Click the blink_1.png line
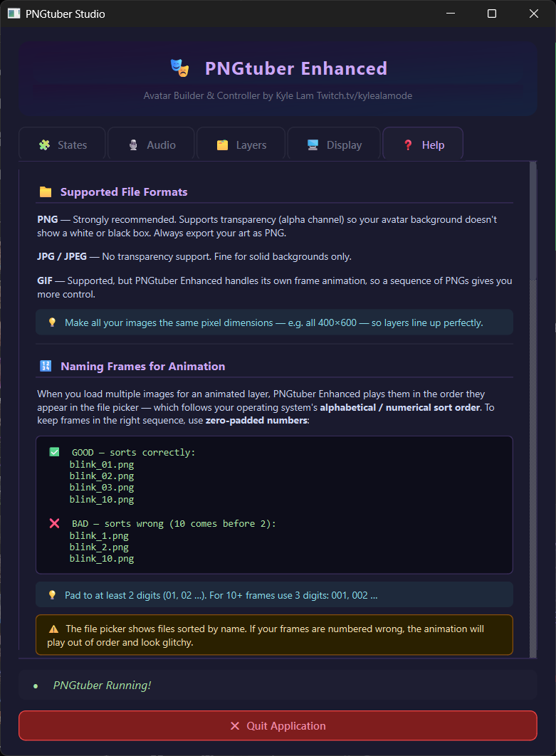Screen dimensions: 556x756 (99, 535)
